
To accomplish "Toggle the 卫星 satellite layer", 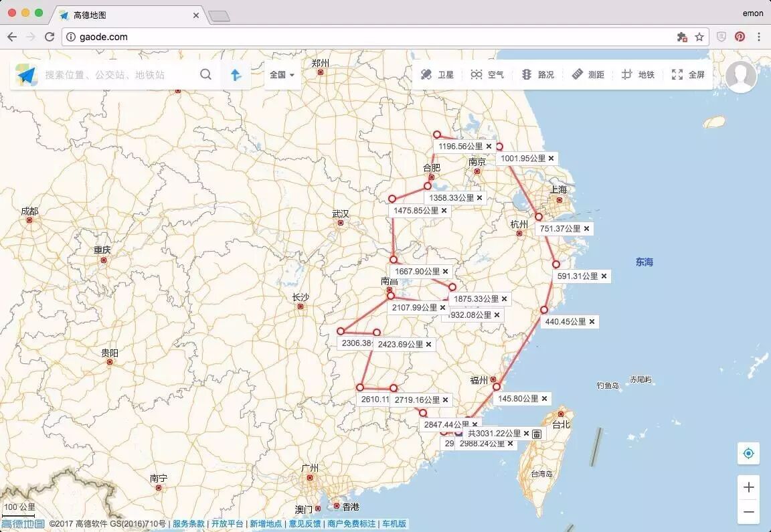I will pyautogui.click(x=437, y=75).
